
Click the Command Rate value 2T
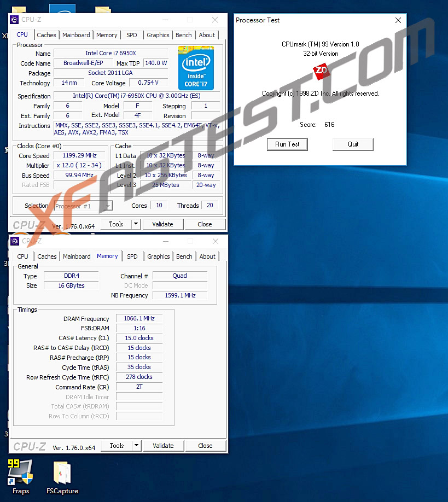coord(139,387)
